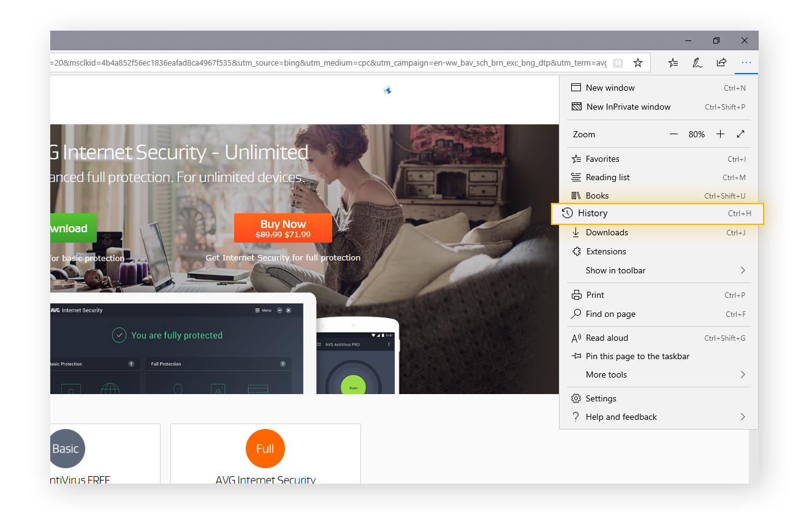The image size is (812, 524).
Task: Restore down the browser window
Action: [x=716, y=40]
